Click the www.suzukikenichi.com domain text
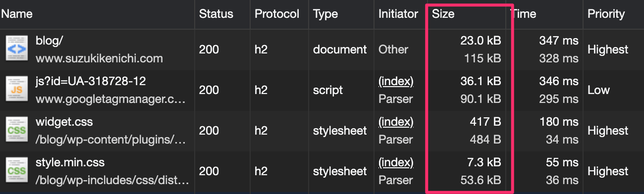Viewport: 644px width, 194px height. (x=99, y=58)
